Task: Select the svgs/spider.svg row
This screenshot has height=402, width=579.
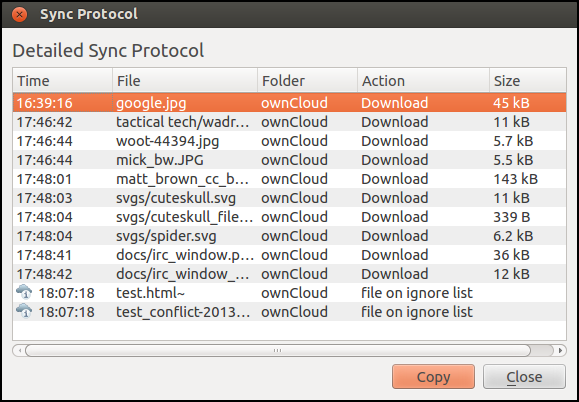Action: pyautogui.click(x=290, y=236)
